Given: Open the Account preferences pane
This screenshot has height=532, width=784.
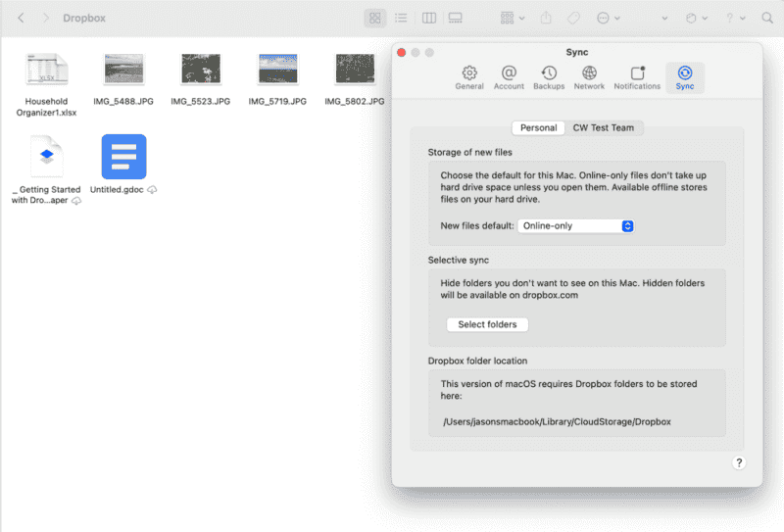Looking at the screenshot, I should click(x=509, y=77).
